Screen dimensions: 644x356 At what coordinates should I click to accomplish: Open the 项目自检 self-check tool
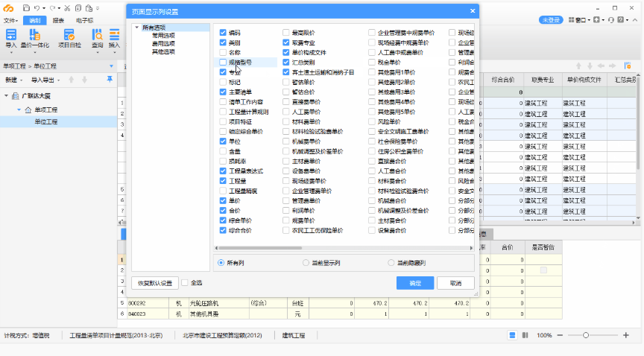coord(69,39)
